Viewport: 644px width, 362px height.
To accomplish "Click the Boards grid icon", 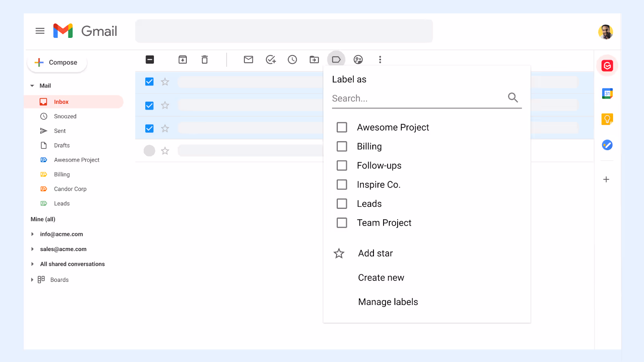I will click(x=41, y=280).
